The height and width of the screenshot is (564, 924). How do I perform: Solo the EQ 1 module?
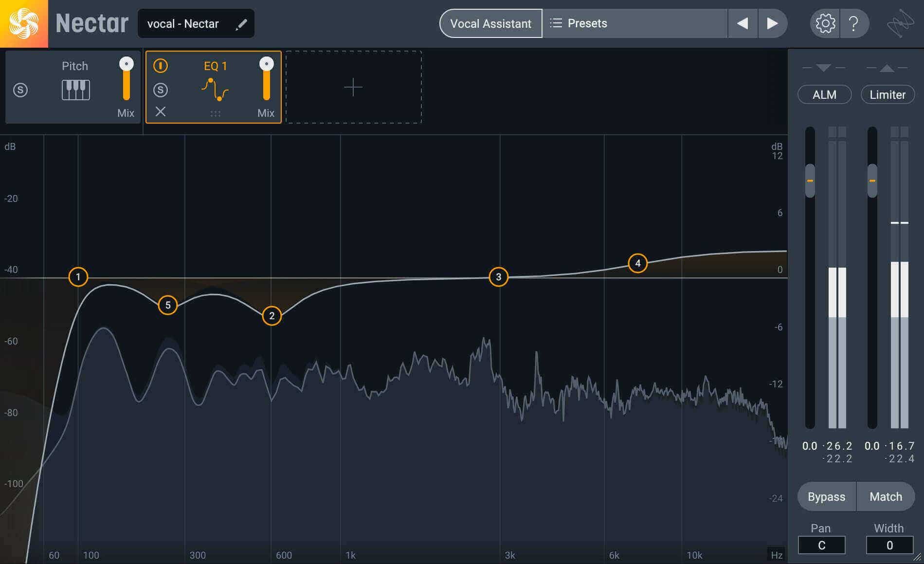pyautogui.click(x=161, y=90)
